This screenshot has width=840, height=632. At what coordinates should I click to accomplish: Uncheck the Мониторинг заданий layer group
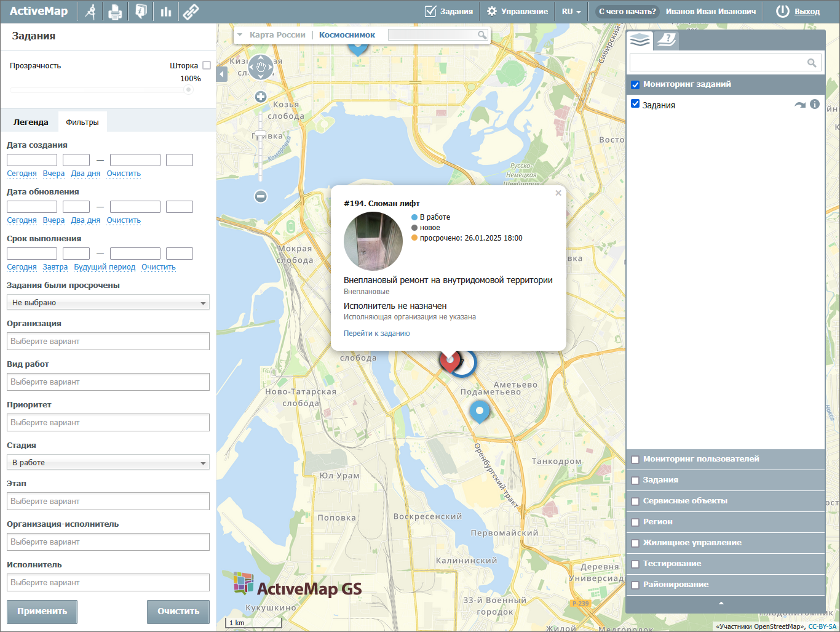click(635, 85)
